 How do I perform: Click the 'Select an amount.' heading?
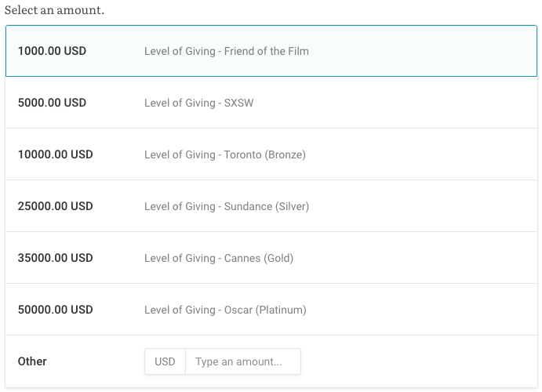[55, 11]
